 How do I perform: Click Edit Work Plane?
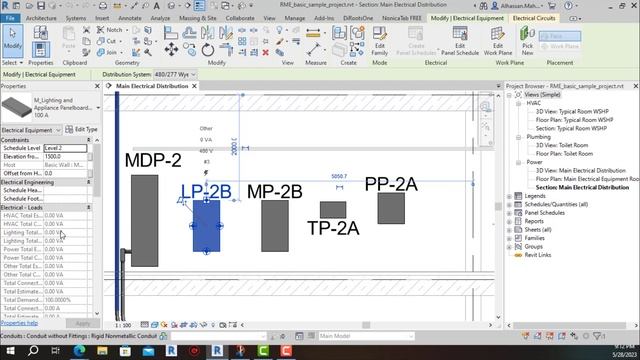coord(498,41)
